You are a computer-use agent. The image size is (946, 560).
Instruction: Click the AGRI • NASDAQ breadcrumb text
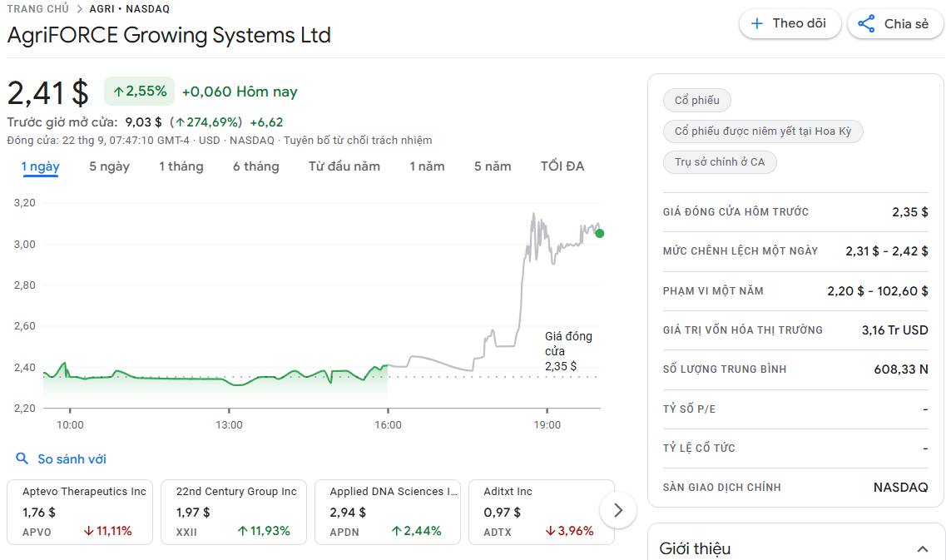tap(130, 9)
